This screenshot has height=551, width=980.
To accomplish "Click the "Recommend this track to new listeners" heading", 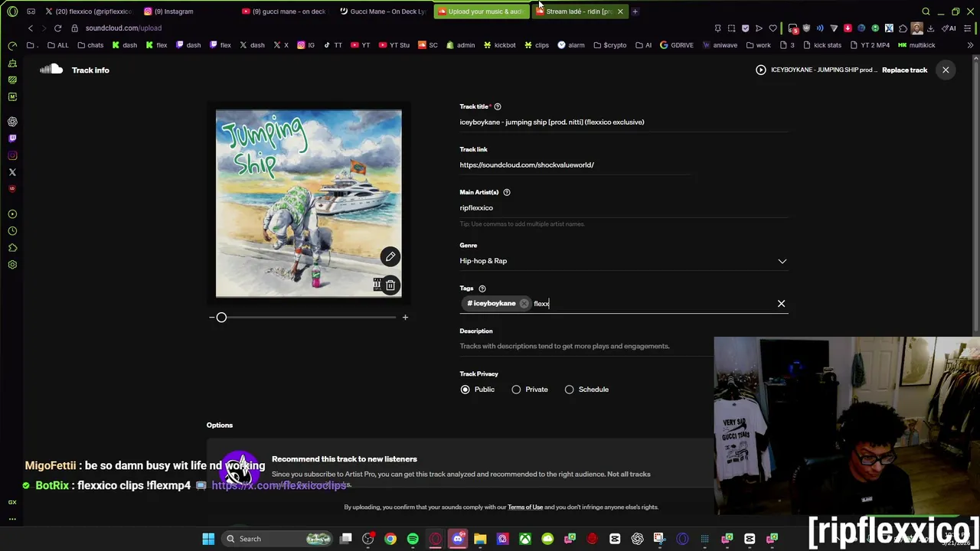I will click(x=345, y=459).
